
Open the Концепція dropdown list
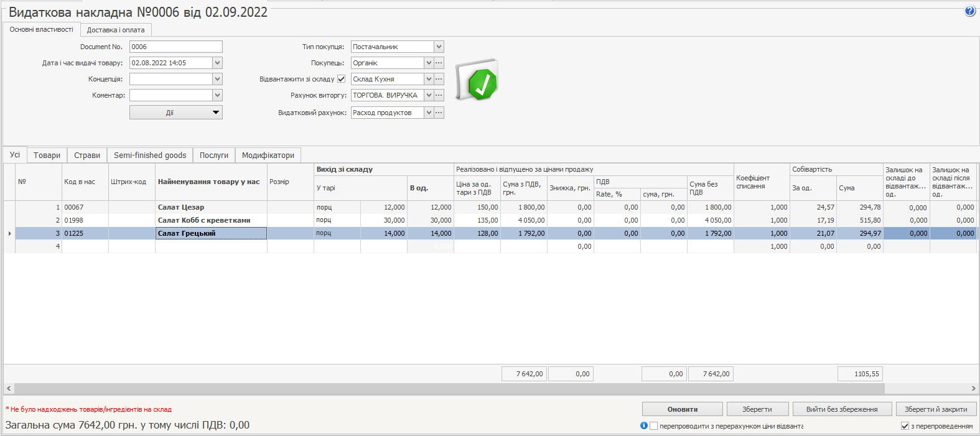[x=217, y=79]
